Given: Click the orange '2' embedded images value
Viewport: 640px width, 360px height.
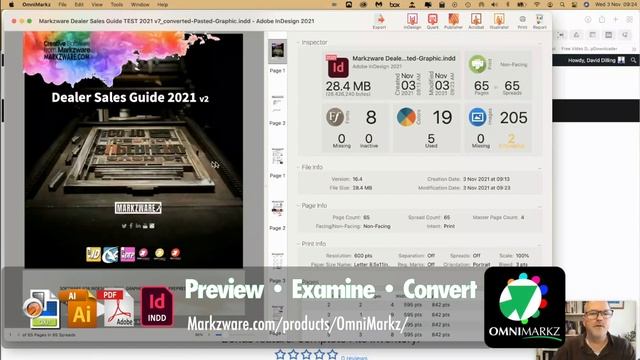Looking at the screenshot, I should (511, 140).
